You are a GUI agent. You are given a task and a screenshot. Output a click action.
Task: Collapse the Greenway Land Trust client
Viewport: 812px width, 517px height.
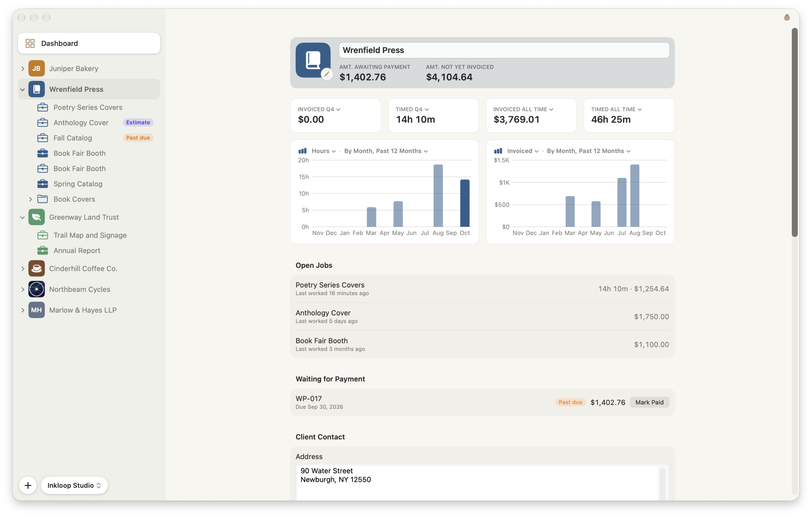coord(23,217)
